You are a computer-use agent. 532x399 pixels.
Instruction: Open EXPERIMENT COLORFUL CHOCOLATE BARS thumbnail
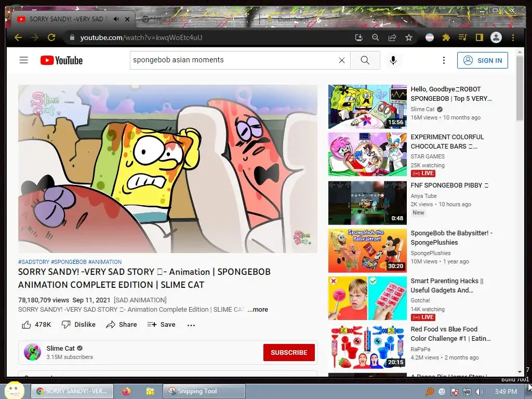point(367,154)
